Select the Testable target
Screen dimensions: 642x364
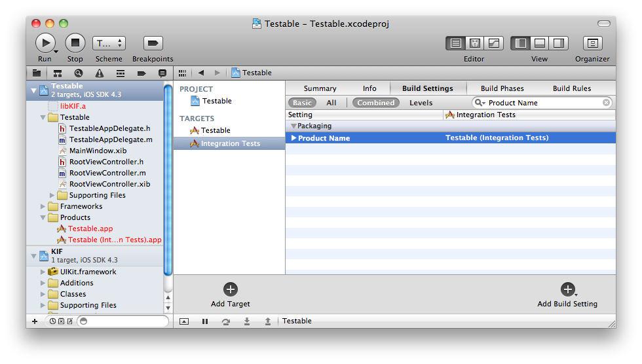pos(216,130)
